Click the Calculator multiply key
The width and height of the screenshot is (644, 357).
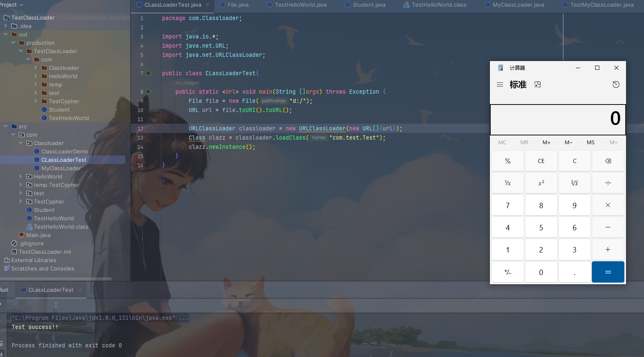pyautogui.click(x=608, y=205)
